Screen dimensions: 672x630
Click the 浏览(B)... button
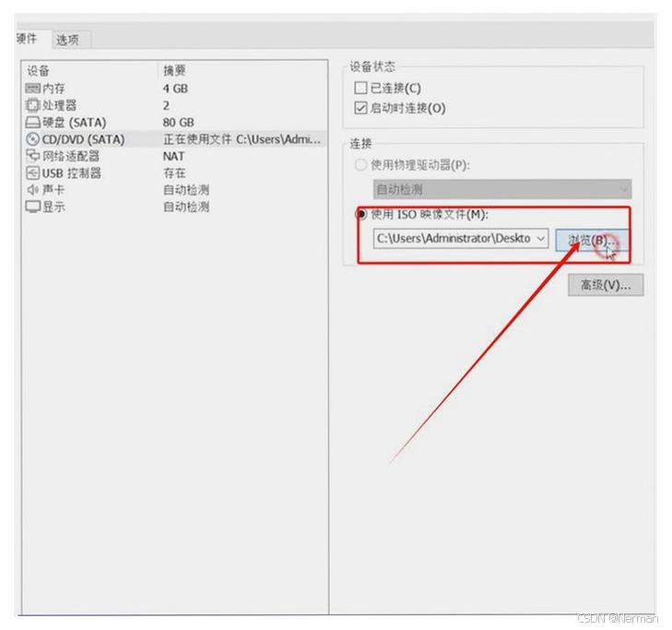(592, 241)
